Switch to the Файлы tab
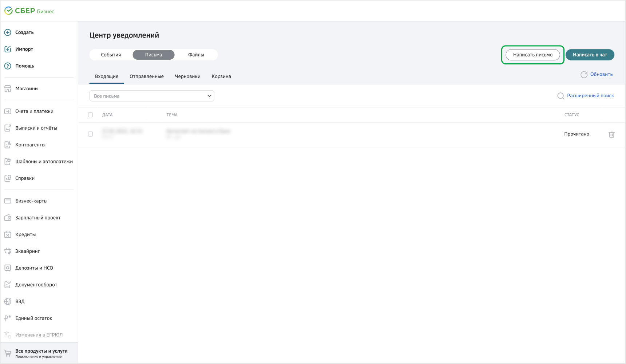 [x=196, y=55]
